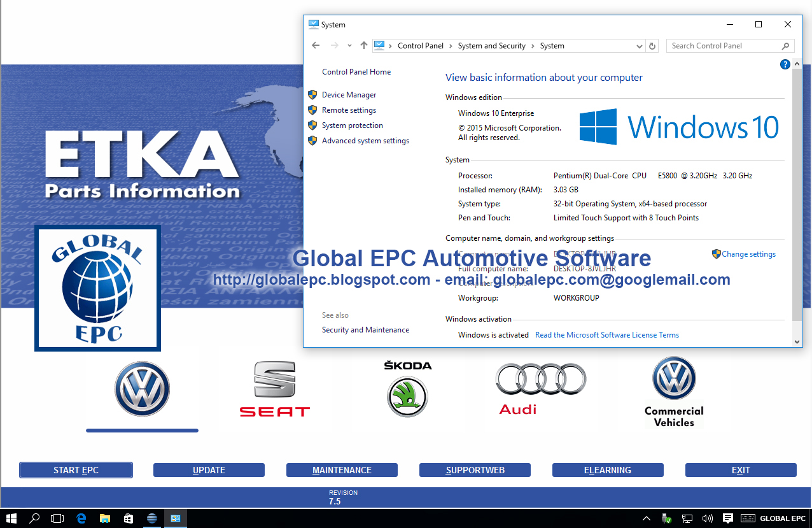Click the Back arrow in System window
This screenshot has height=528, width=812.
tap(316, 46)
